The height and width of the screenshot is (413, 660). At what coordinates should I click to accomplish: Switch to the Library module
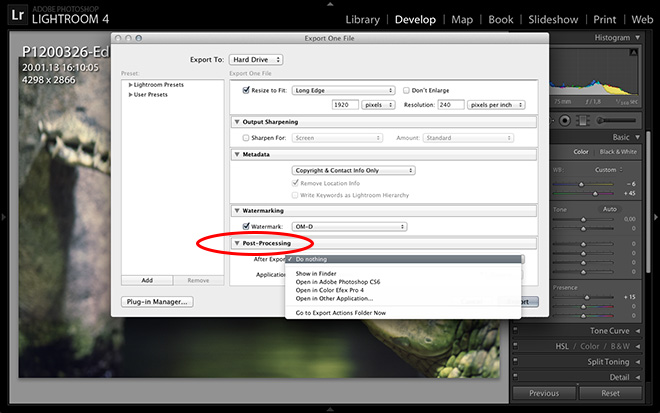tap(362, 19)
